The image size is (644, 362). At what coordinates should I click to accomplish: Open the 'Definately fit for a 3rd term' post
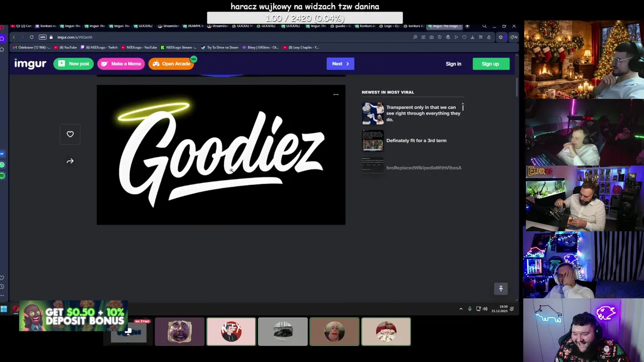[416, 141]
